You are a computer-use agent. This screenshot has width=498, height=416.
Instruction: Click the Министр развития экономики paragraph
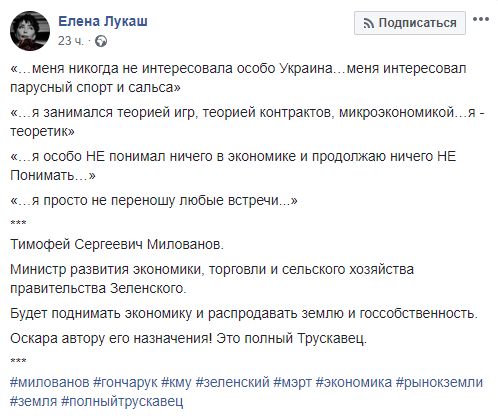(x=212, y=279)
